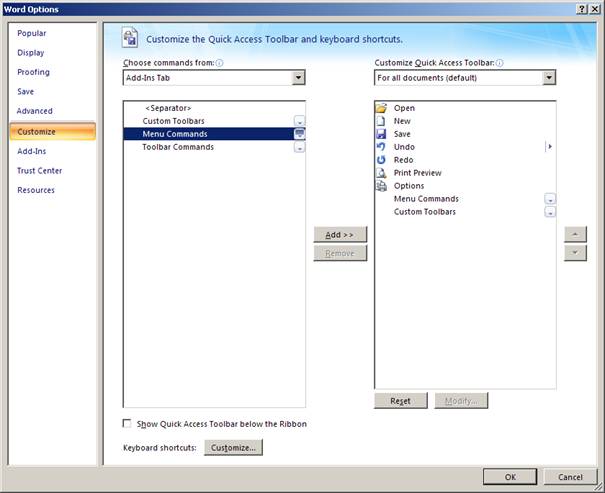This screenshot has width=605, height=493.
Task: Click the Remove button
Action: pyautogui.click(x=340, y=253)
